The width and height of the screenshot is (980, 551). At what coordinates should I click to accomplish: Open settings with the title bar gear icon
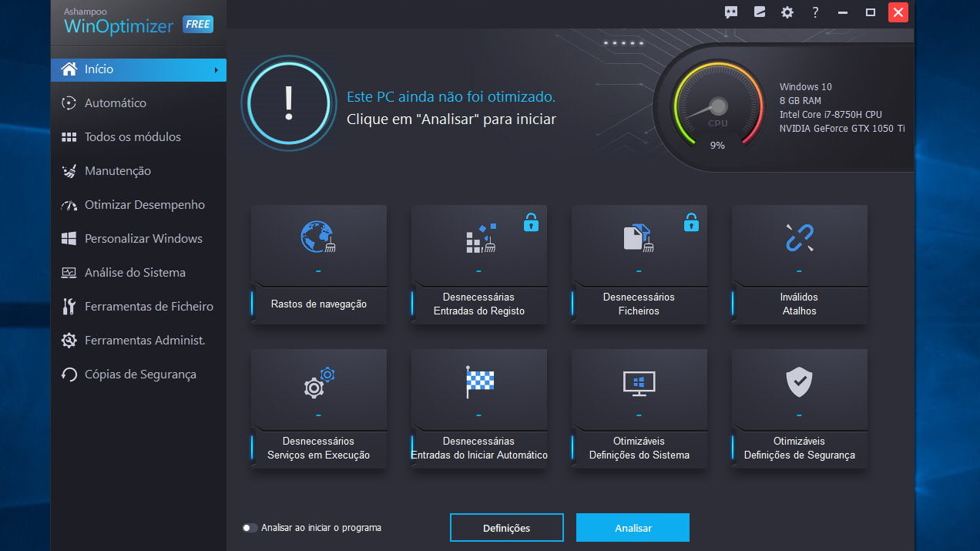click(x=787, y=12)
